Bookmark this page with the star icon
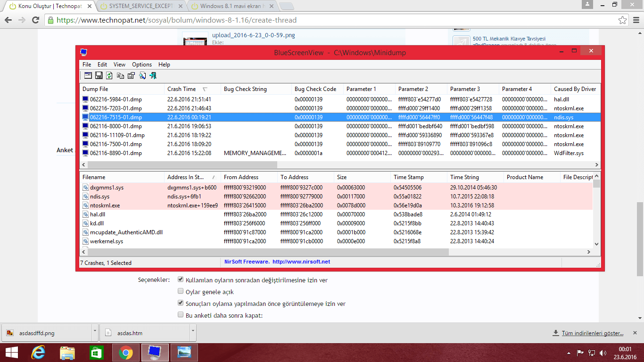Image resolution: width=644 pixels, height=362 pixels. click(622, 20)
